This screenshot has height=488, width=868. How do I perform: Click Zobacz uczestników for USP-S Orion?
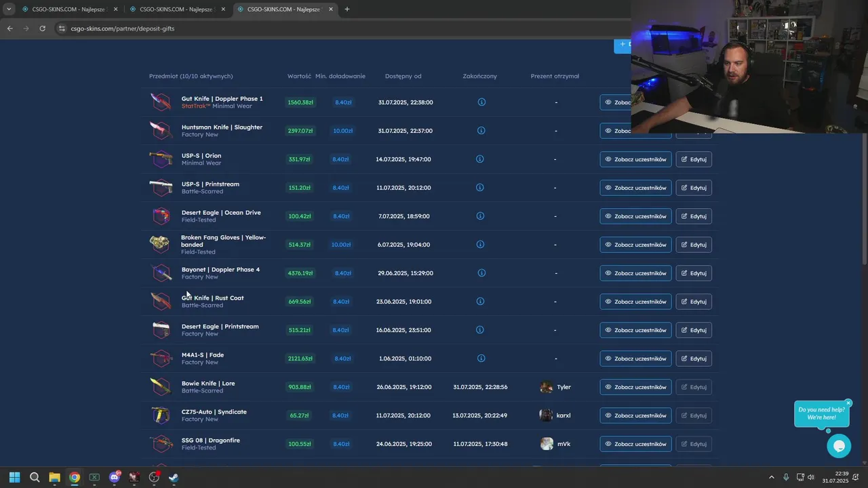coord(635,159)
